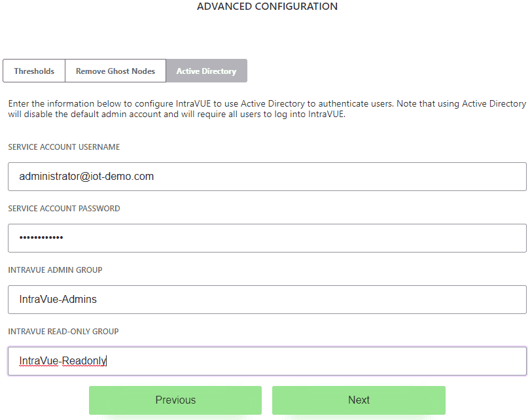Click the ADVANCED CONFIGURATION heading
Screen dimensions: 530x420
click(267, 7)
